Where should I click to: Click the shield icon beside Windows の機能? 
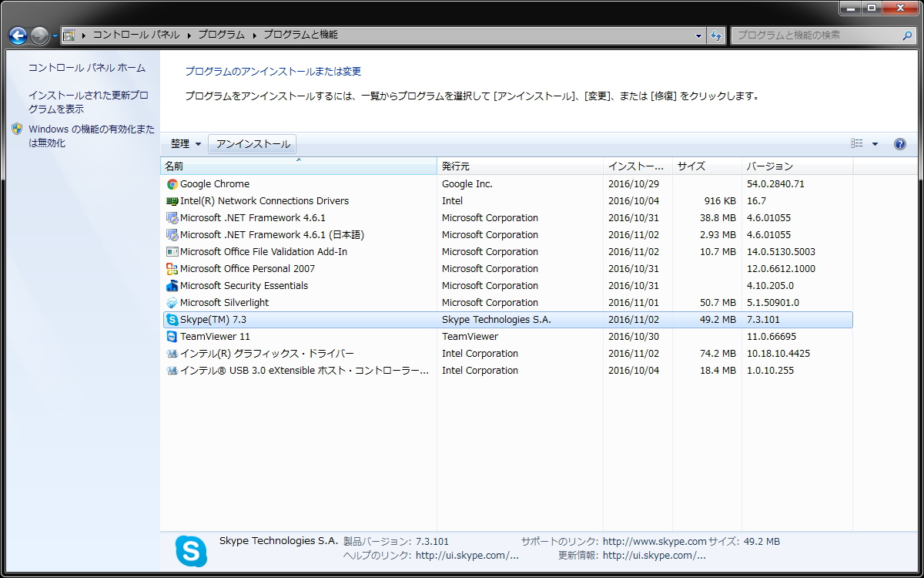pyautogui.click(x=17, y=129)
